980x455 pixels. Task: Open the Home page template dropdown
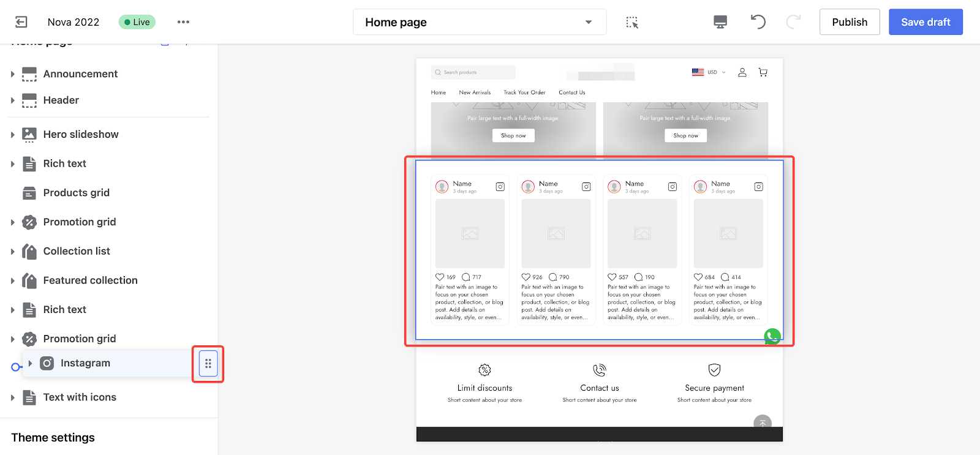pos(480,22)
